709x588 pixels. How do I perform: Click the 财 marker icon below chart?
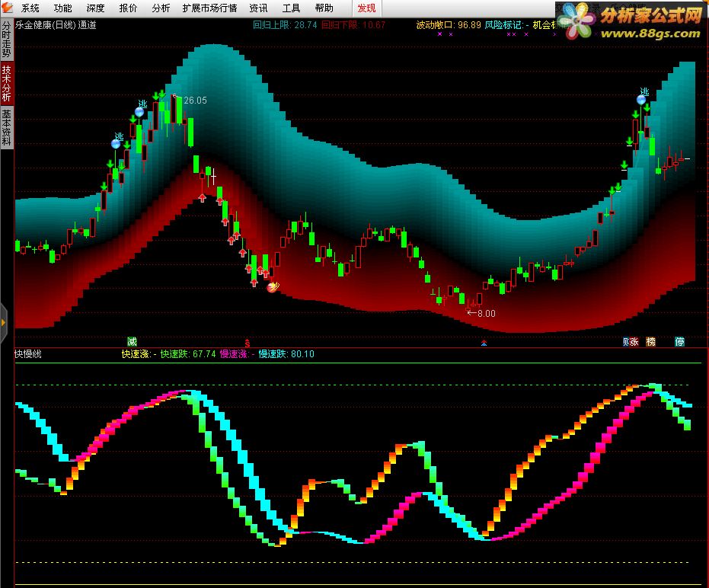click(626, 341)
